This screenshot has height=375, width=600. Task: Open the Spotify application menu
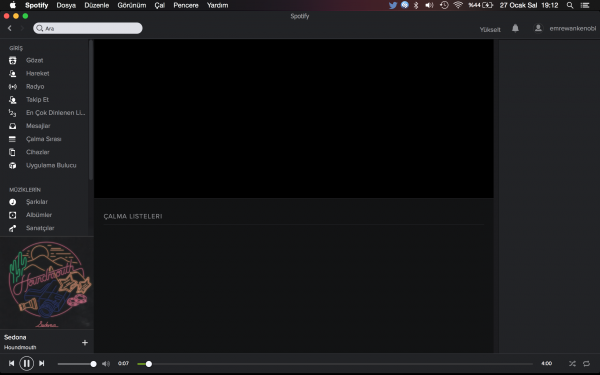coord(37,5)
